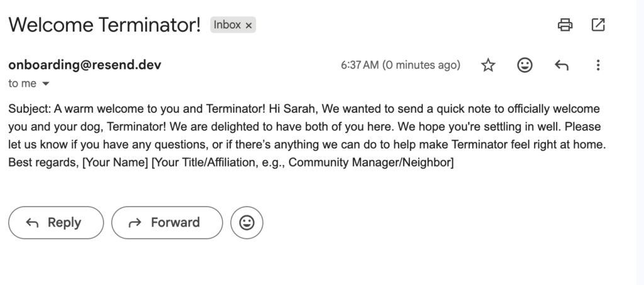The height and width of the screenshot is (285, 644).
Task: Click the "Welcome Terminator!" subject heading
Action: click(x=105, y=25)
